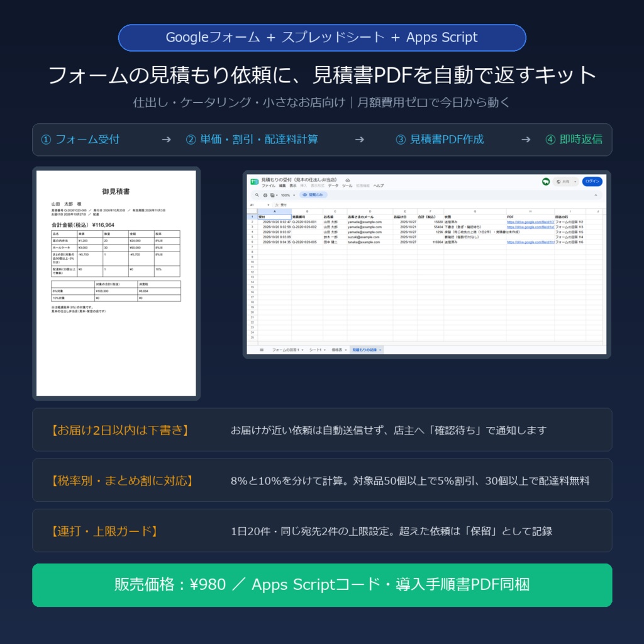The width and height of the screenshot is (644, 644).
Task: Open the 見積もりの記録 tab menu arrow
Action: coord(380,350)
